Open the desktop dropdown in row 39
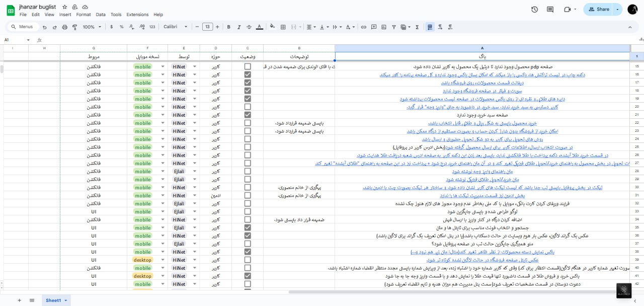 point(163,260)
